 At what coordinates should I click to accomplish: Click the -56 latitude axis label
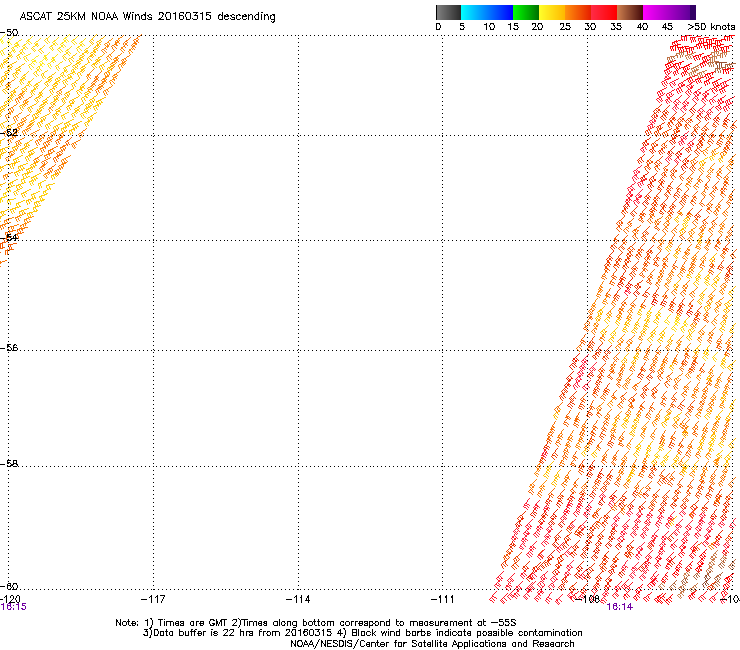(x=9, y=348)
